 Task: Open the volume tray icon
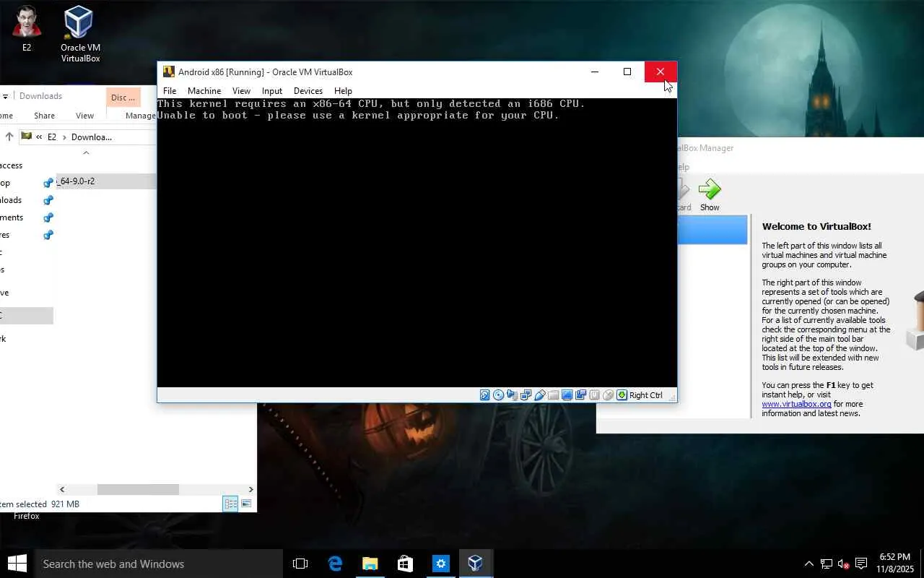[x=843, y=564]
